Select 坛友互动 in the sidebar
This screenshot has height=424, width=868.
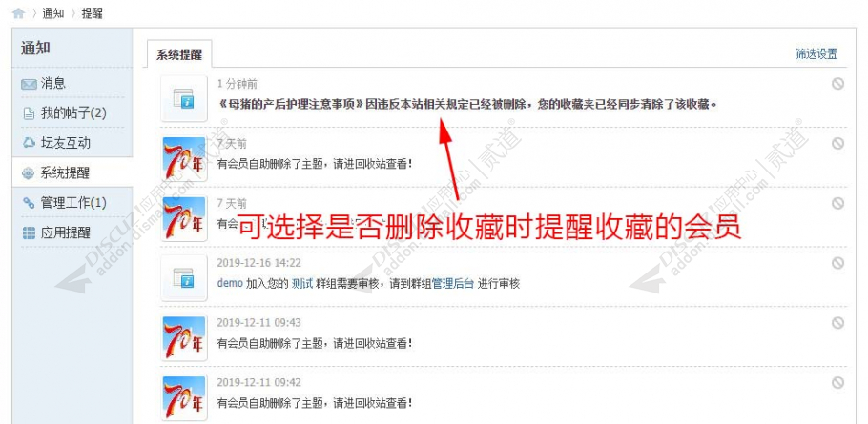tap(55, 143)
